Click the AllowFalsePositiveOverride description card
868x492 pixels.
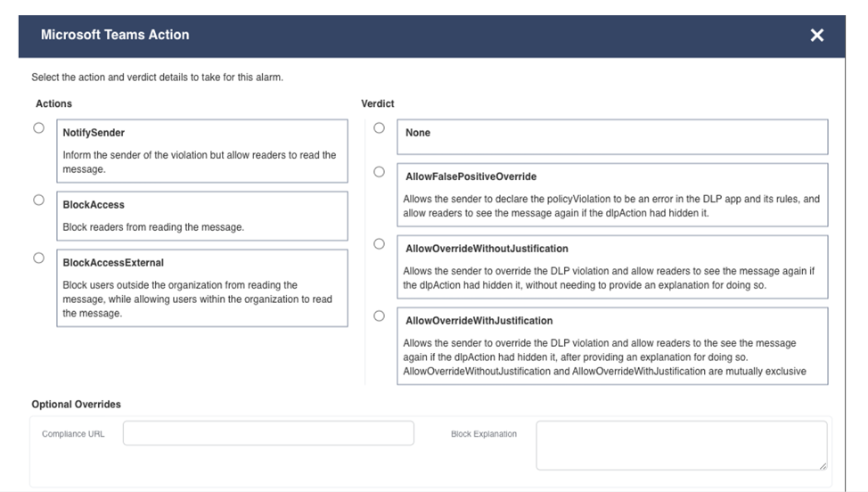click(611, 194)
